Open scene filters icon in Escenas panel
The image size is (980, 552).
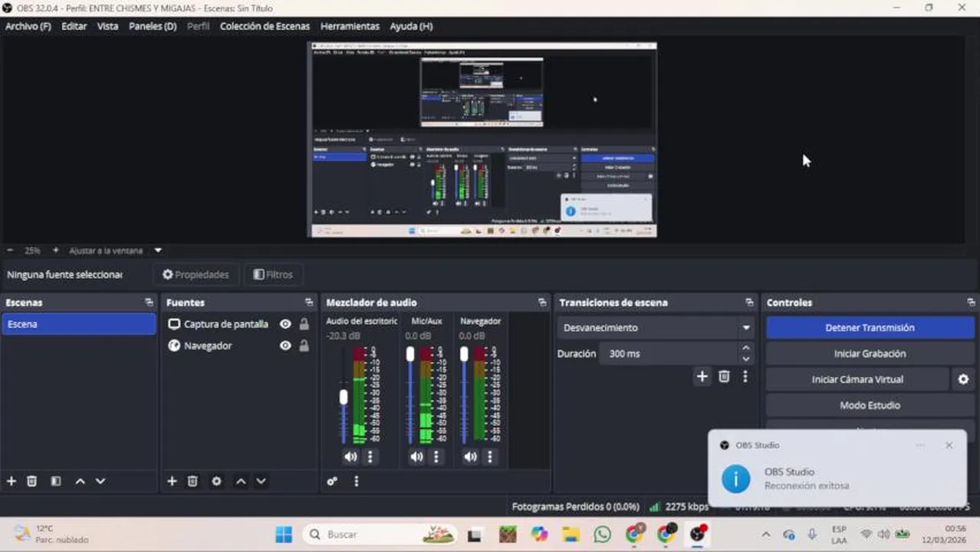point(56,481)
